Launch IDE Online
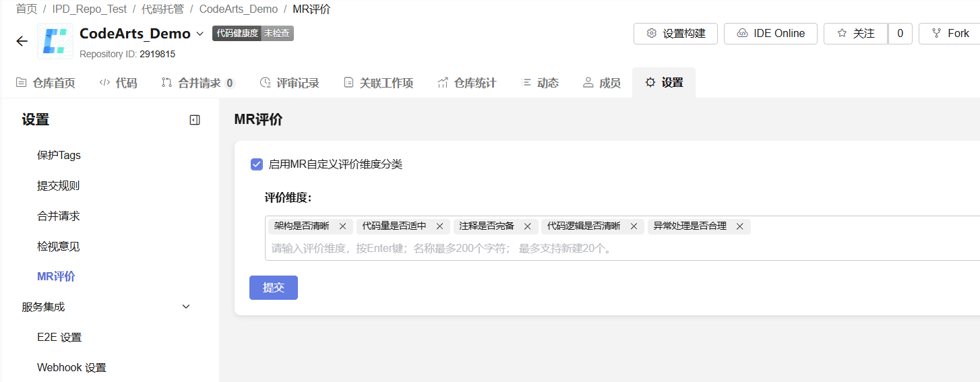Screen dimensions: 980x382 [770, 34]
